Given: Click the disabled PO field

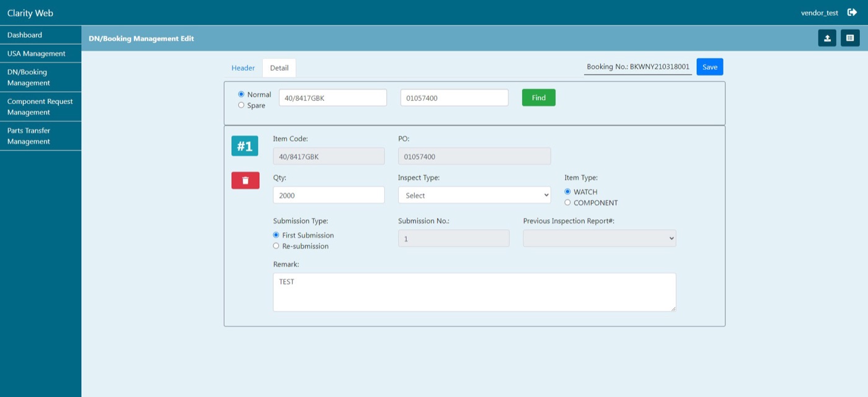Looking at the screenshot, I should click(474, 156).
